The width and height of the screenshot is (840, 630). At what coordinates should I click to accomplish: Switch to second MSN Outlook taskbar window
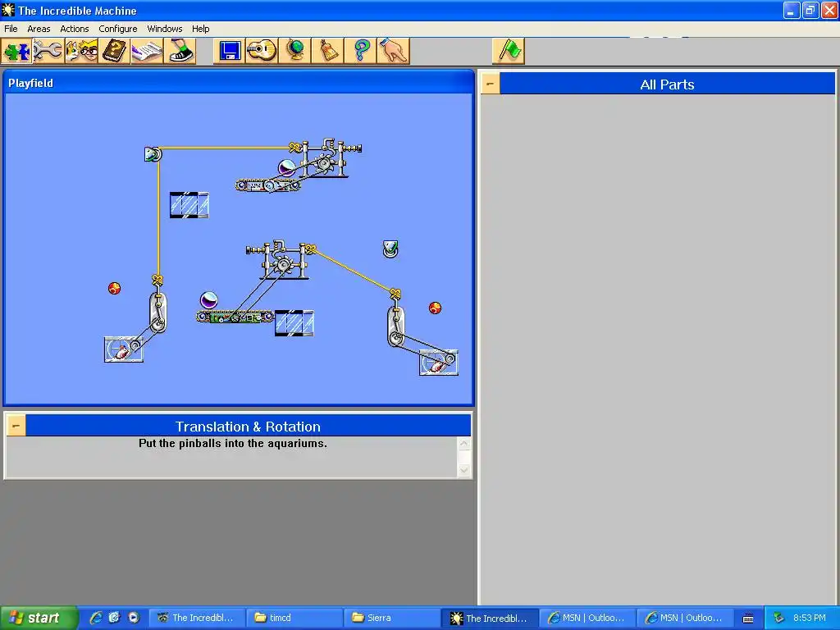pyautogui.click(x=686, y=618)
